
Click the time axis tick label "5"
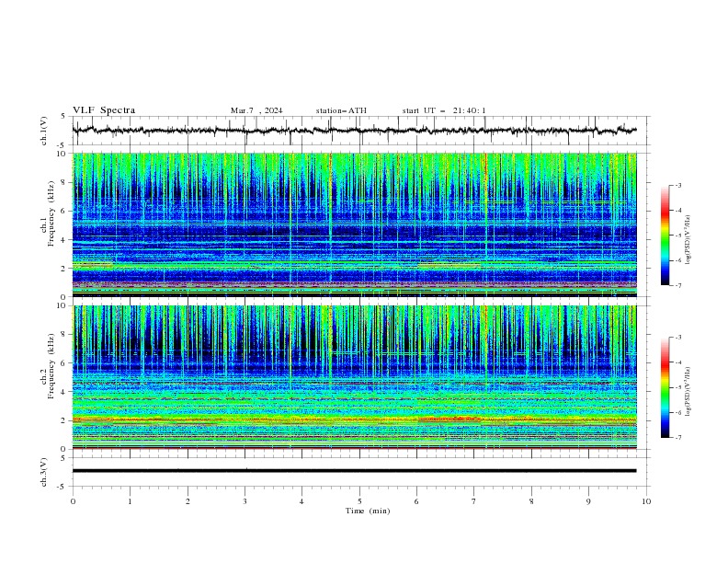point(359,501)
